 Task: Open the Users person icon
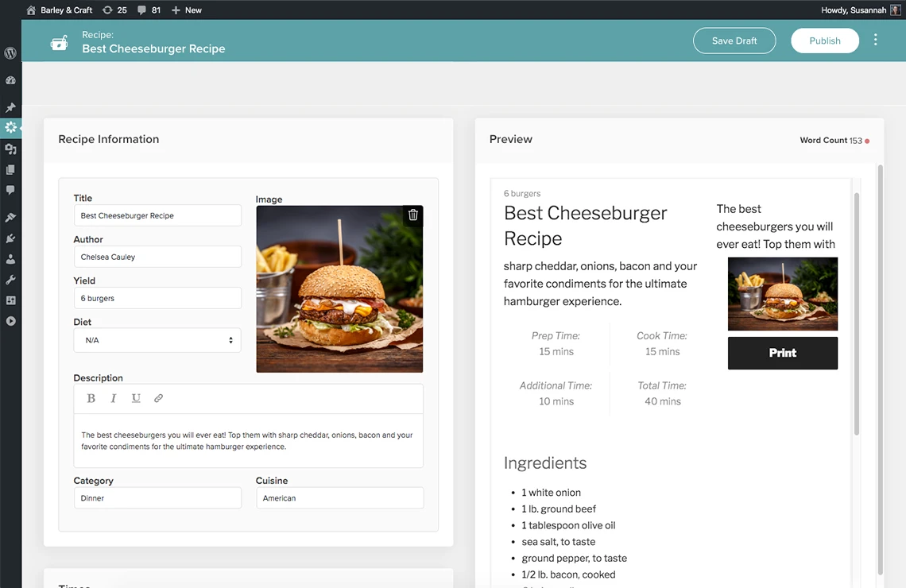click(10, 259)
